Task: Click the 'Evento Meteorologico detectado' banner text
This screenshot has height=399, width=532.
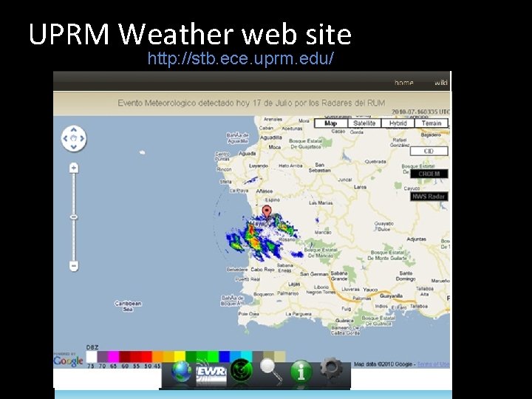Action: pyautogui.click(x=251, y=103)
